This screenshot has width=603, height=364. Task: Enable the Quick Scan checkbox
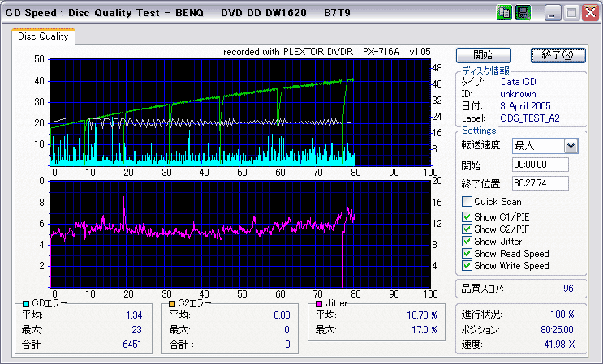click(x=467, y=202)
